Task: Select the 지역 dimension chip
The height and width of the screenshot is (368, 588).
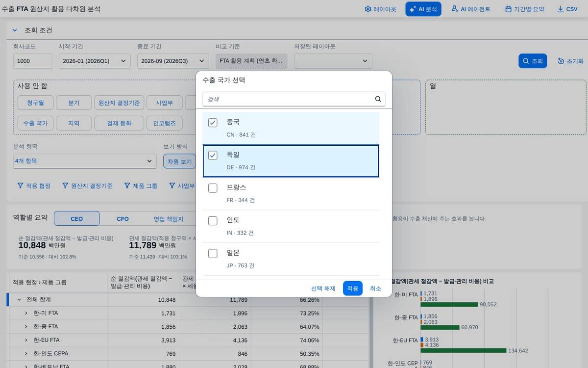Action: click(73, 123)
